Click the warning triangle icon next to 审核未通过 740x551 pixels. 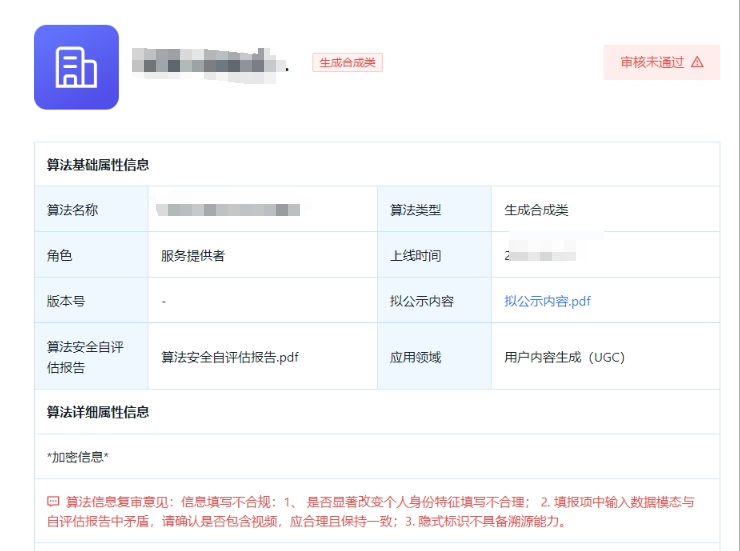click(697, 62)
